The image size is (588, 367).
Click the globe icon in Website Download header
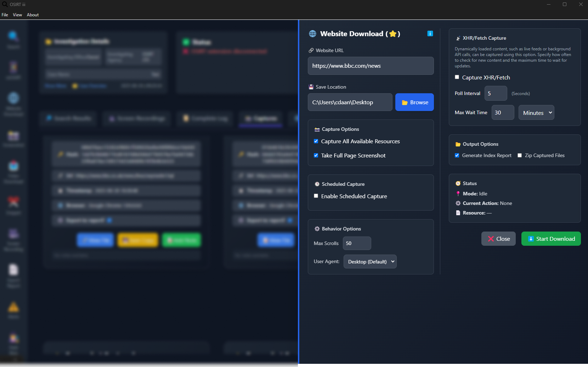pyautogui.click(x=312, y=34)
